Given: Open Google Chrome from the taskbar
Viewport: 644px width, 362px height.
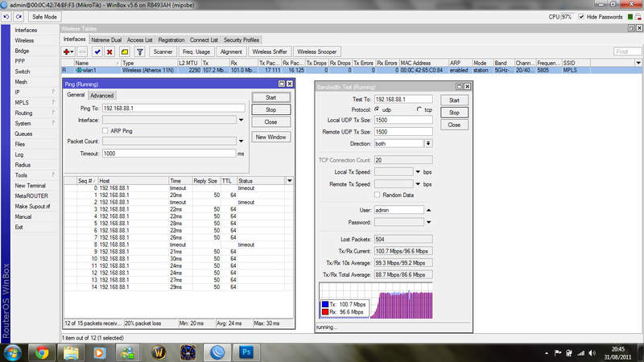Looking at the screenshot, I should (x=42, y=351).
